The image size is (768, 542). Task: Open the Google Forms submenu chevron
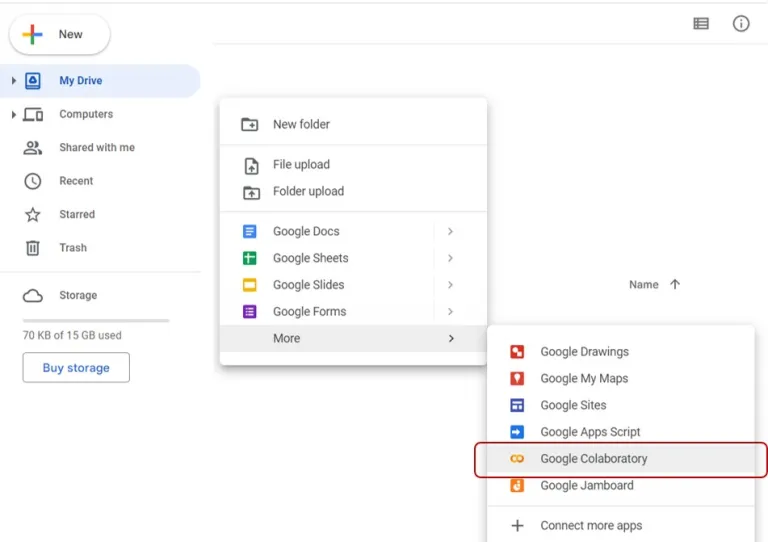(x=450, y=311)
